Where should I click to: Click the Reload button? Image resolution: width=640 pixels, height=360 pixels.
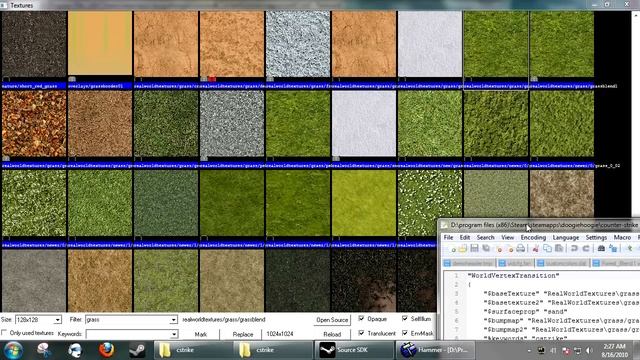(332, 334)
